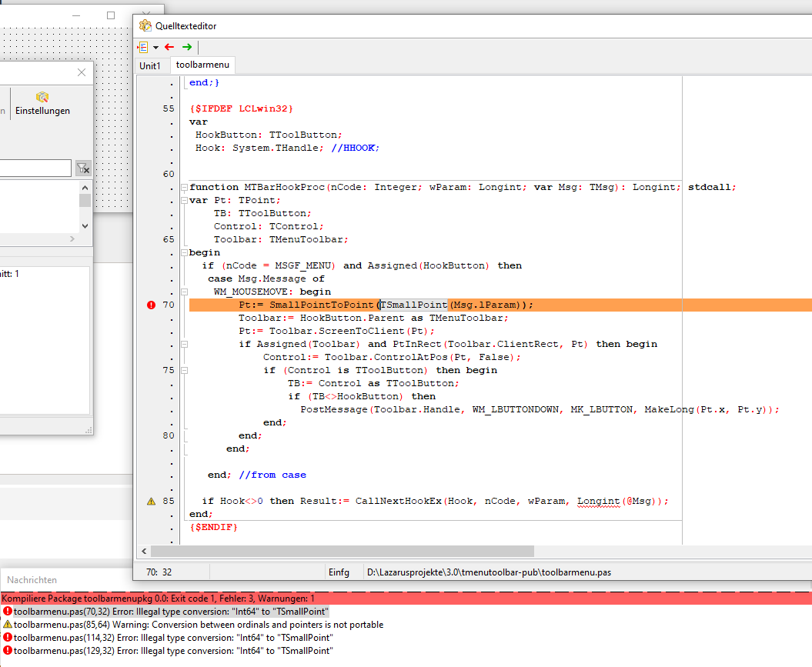This screenshot has height=667, width=812.
Task: Jump forward with the green arrow
Action: point(187,47)
